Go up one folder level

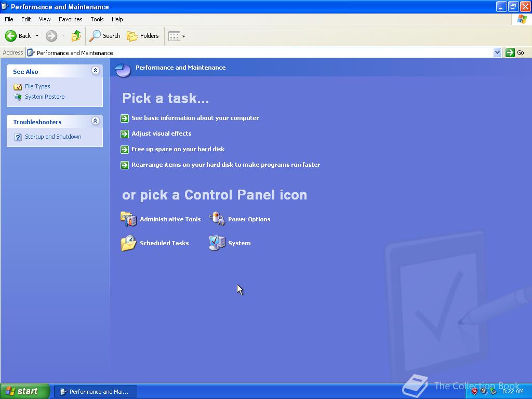point(76,36)
